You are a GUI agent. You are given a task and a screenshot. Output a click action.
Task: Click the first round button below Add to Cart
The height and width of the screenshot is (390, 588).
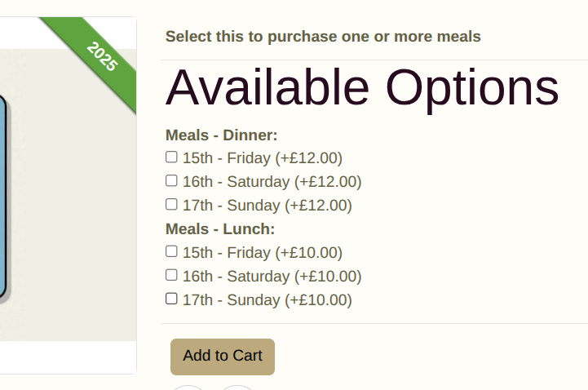(188, 388)
